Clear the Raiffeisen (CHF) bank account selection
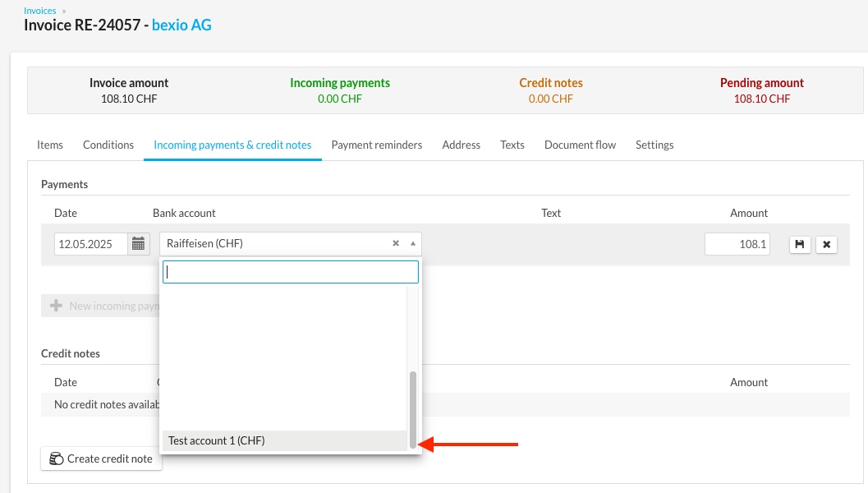 [x=396, y=243]
